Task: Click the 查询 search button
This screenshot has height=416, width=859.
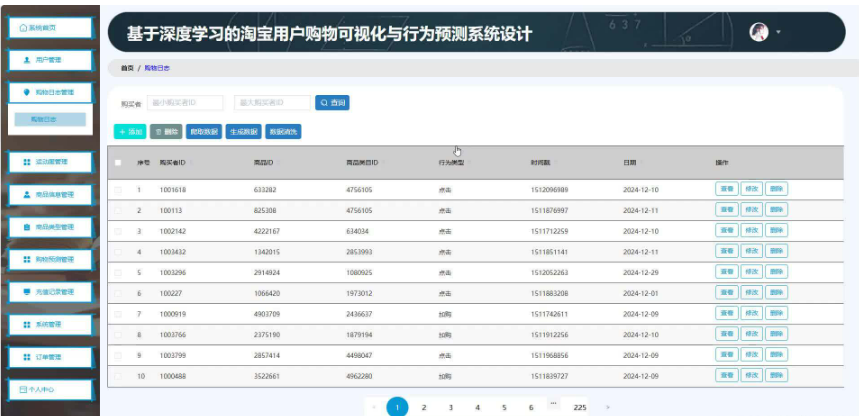Action: [x=332, y=102]
